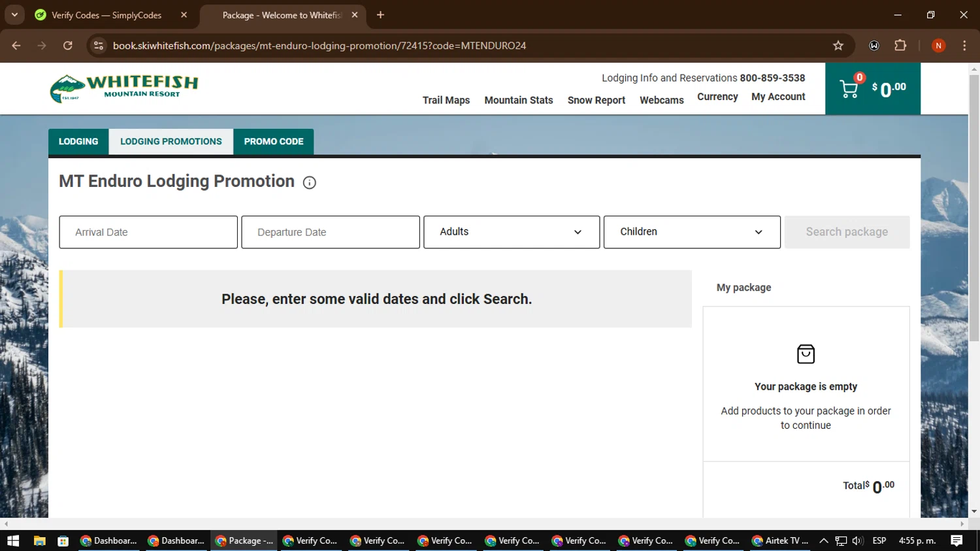Click the ESP language indicator

879,541
